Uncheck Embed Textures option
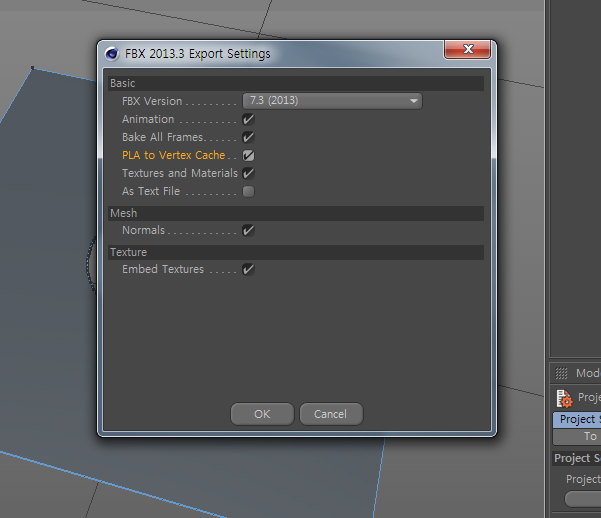Viewport: 601px width, 518px height. click(x=248, y=270)
